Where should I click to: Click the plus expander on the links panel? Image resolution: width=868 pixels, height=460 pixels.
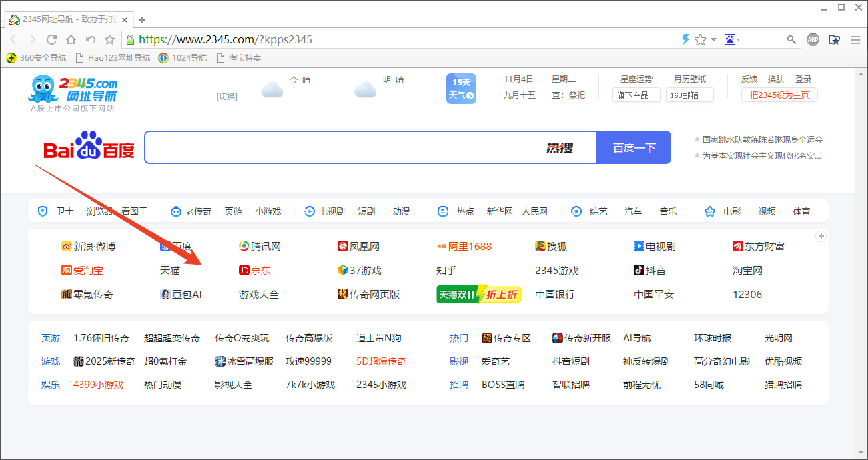pyautogui.click(x=821, y=236)
